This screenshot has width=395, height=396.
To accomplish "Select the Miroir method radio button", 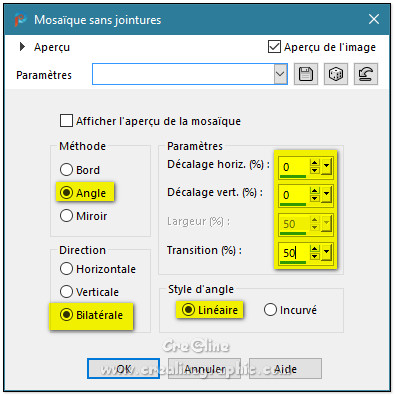I will point(66,216).
